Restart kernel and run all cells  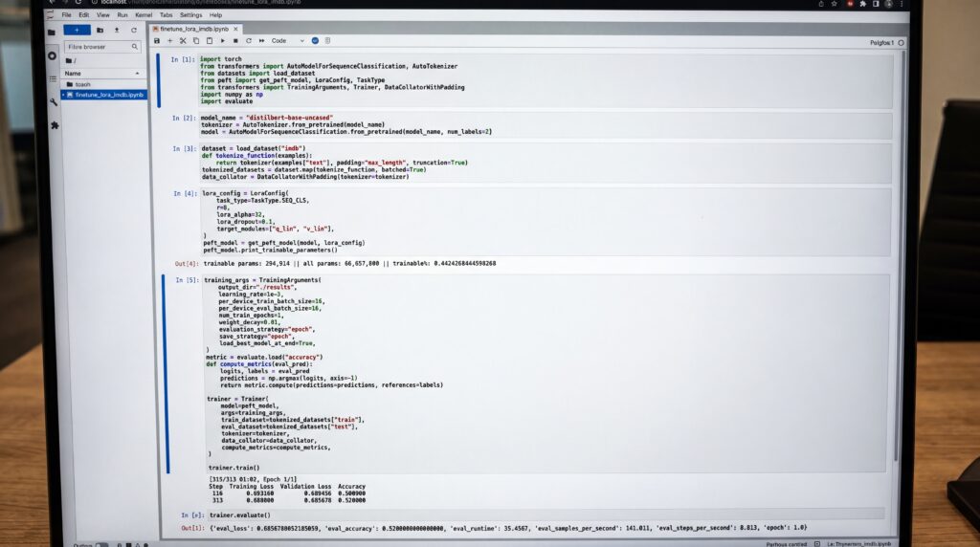(x=262, y=40)
